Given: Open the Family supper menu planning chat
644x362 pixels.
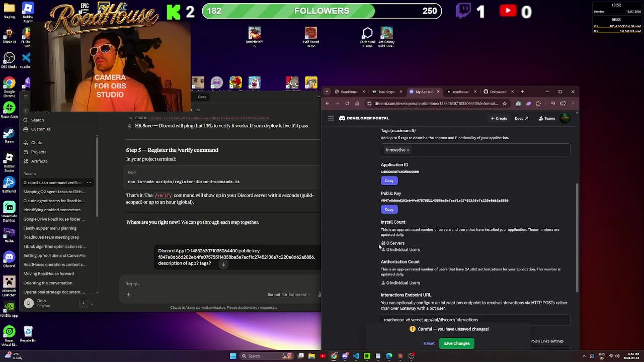Looking at the screenshot, I should tap(50, 228).
